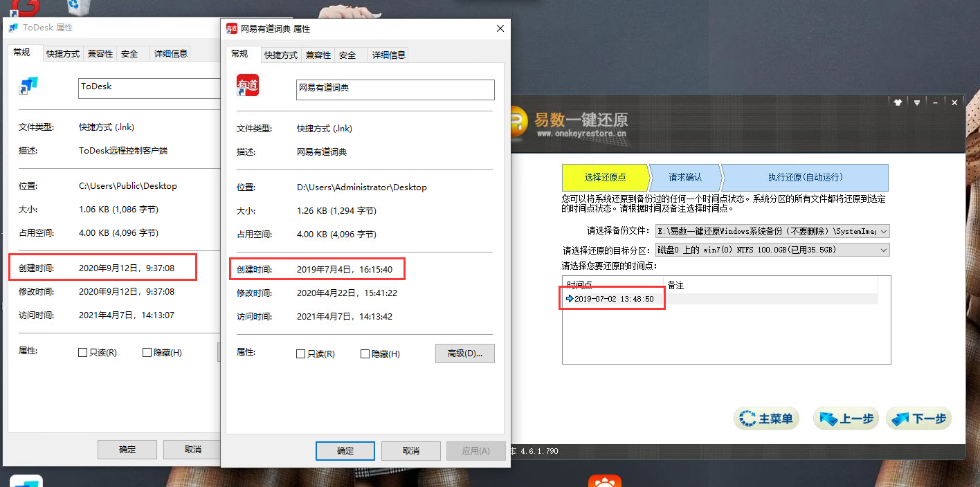Click 取消 in ToDesk 属性 window
The width and height of the screenshot is (980, 487).
tap(193, 450)
